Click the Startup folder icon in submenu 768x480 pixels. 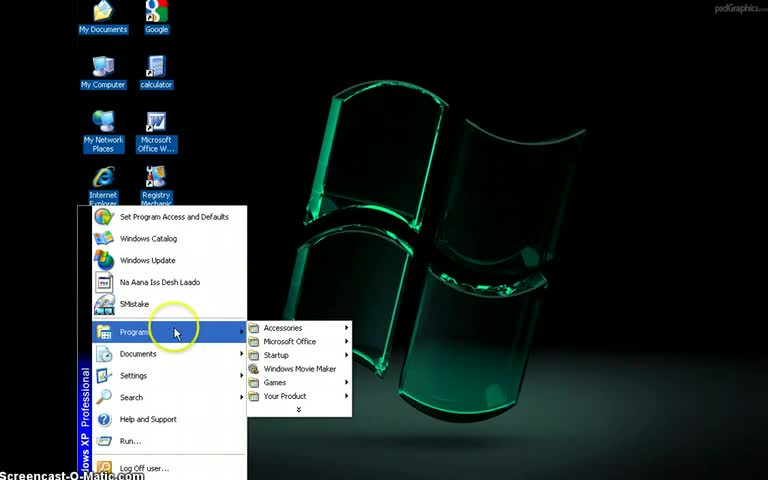pyautogui.click(x=254, y=355)
